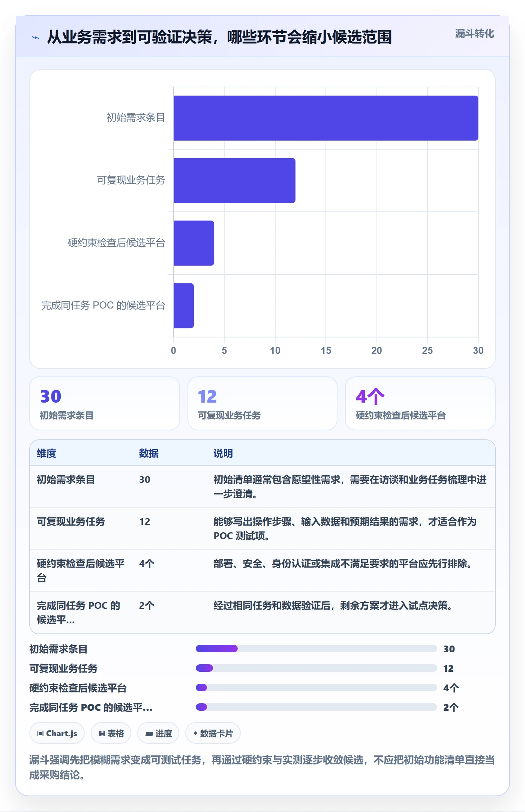Click table cell 硬约束检查后候选平台
The width and height of the screenshot is (525, 812).
click(81, 571)
